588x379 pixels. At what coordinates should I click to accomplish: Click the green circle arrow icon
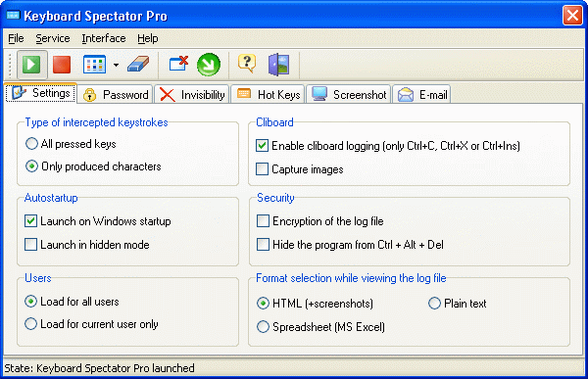[x=209, y=65]
